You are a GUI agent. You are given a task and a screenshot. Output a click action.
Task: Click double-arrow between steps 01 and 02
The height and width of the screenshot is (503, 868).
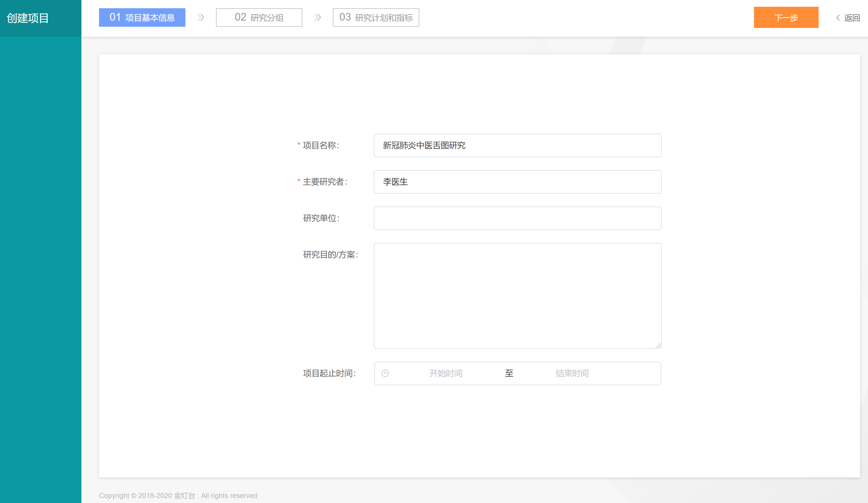[x=200, y=18]
